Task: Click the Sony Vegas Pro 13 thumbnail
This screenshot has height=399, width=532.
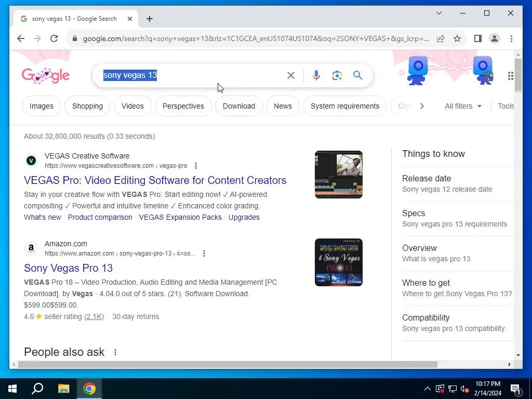Action: pyautogui.click(x=339, y=262)
